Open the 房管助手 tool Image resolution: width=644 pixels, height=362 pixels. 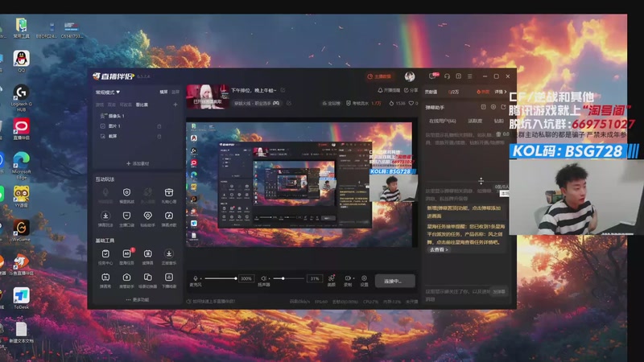126,280
